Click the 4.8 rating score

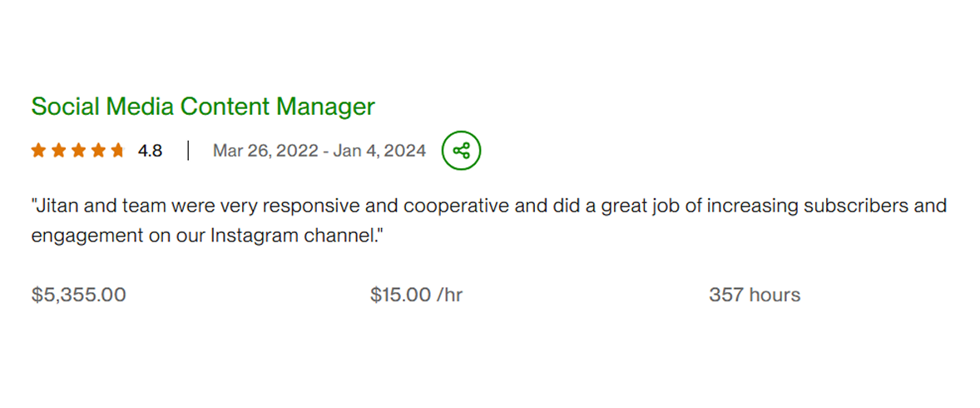pyautogui.click(x=150, y=151)
